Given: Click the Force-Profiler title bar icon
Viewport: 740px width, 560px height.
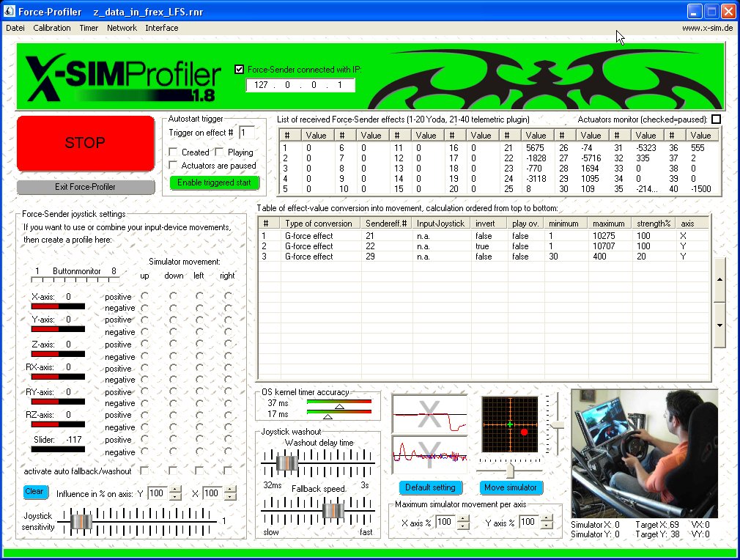Looking at the screenshot, I should 9,11.
